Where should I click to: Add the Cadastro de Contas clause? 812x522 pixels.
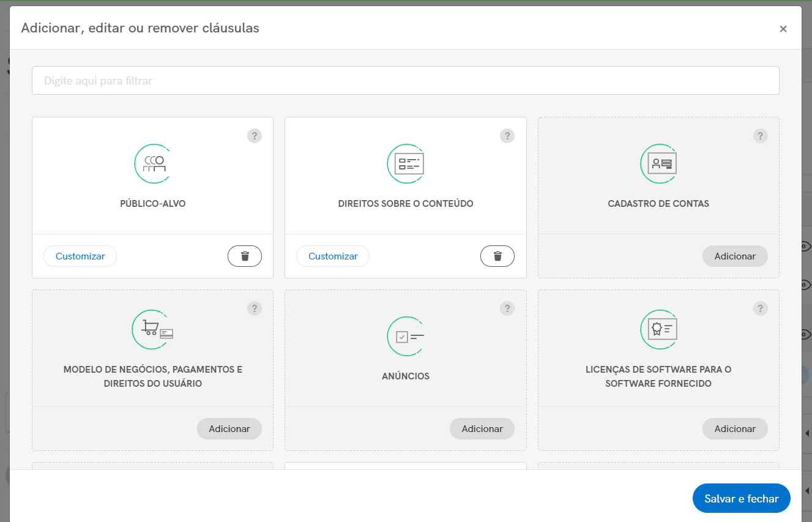[735, 256]
